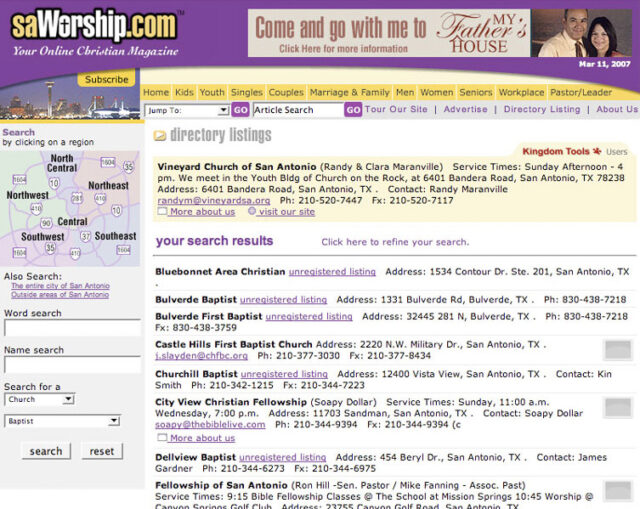The image size is (640, 509).
Task: Open the Pastor/Leader section
Action: point(581,93)
